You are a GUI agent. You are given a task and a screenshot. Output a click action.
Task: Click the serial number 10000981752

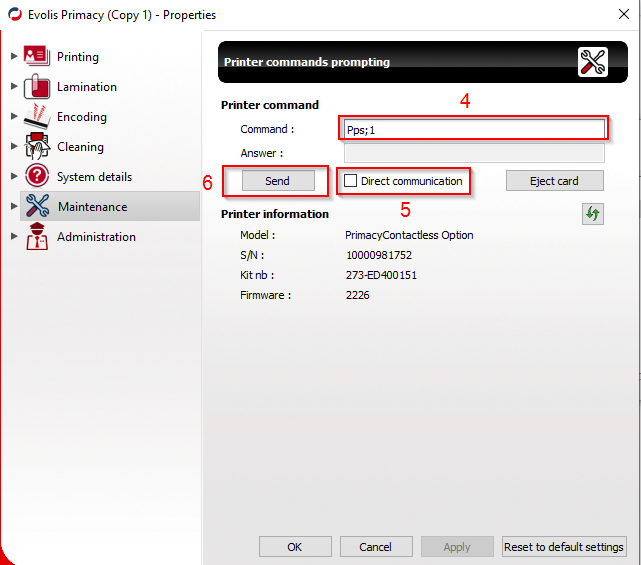click(379, 255)
